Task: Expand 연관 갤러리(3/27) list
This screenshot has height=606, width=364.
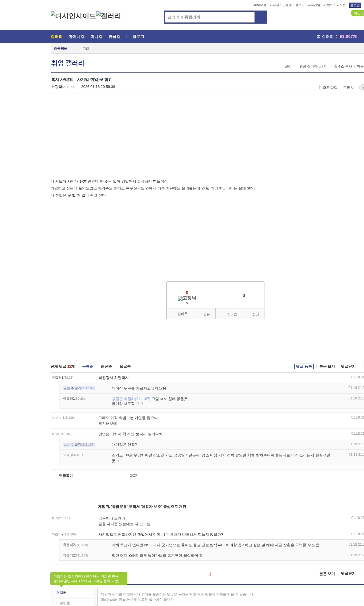Action: [x=313, y=66]
